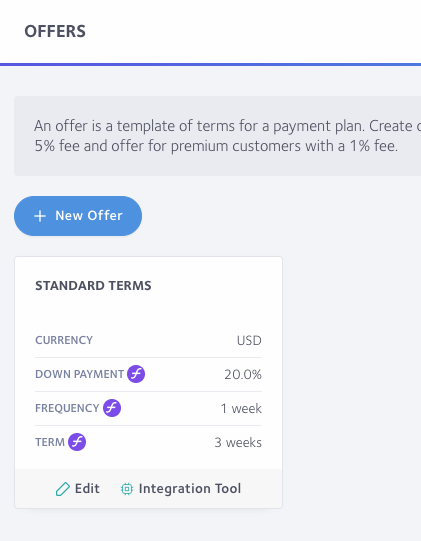421x541 pixels.
Task: Click the Term label text
Action: pyautogui.click(x=50, y=442)
